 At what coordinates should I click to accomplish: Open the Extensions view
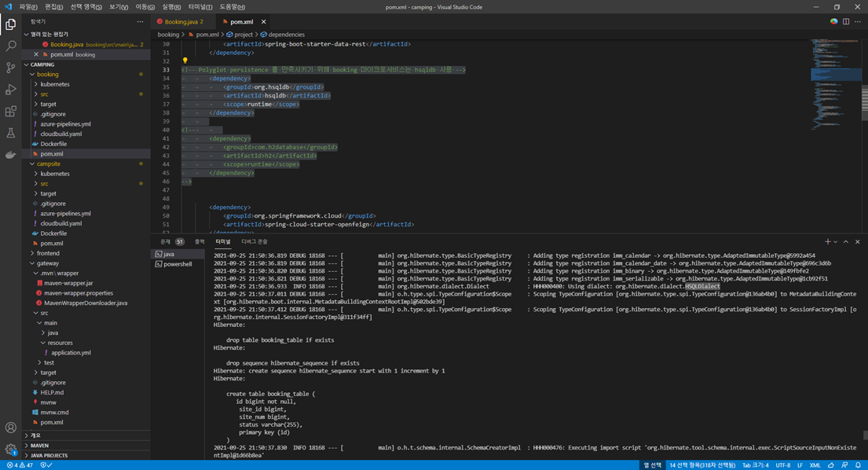point(10,112)
